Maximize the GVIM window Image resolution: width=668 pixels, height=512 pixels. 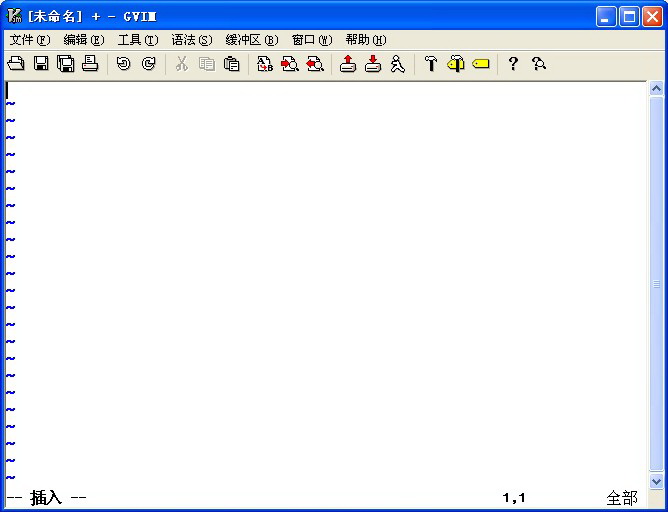tap(629, 17)
